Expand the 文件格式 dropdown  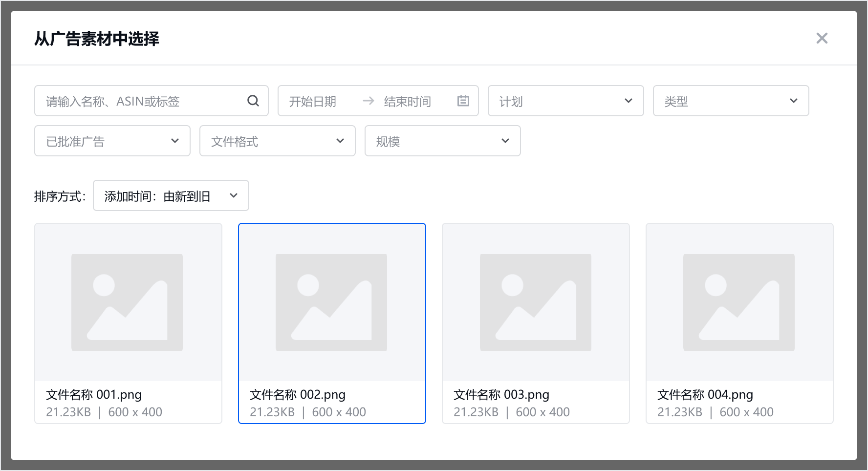click(277, 141)
